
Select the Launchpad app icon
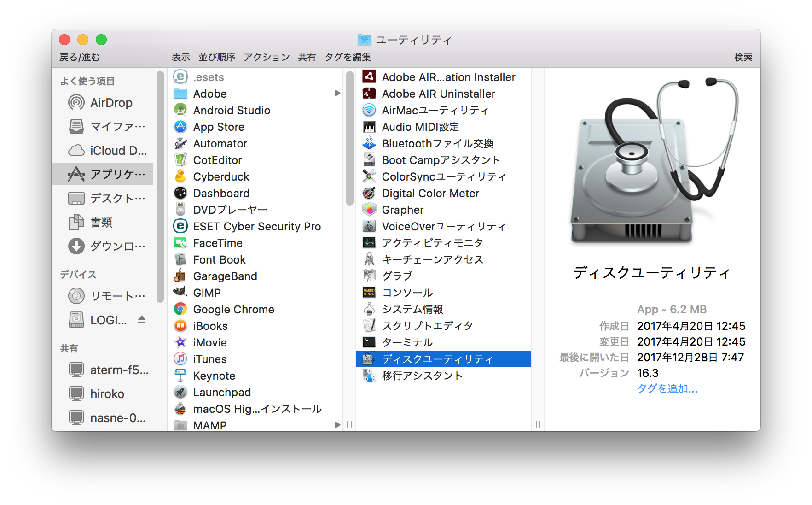(x=180, y=392)
